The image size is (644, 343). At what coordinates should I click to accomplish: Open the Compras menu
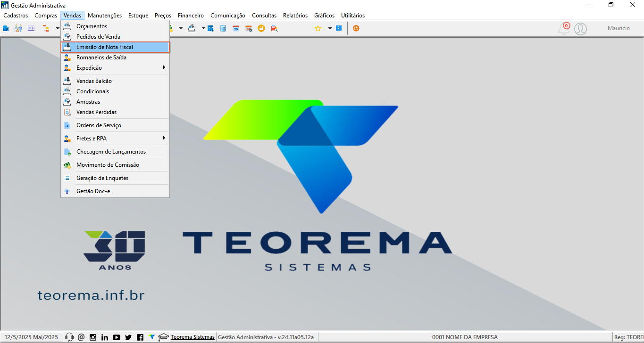(x=46, y=16)
